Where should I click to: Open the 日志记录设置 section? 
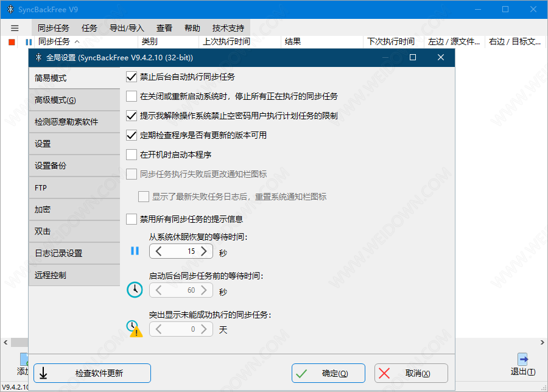[74, 253]
